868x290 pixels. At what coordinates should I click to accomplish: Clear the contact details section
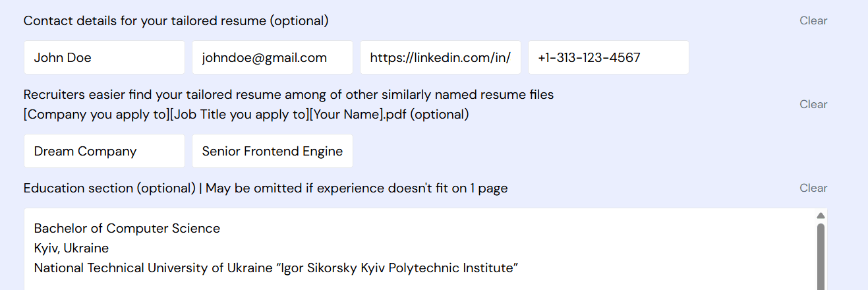[813, 20]
